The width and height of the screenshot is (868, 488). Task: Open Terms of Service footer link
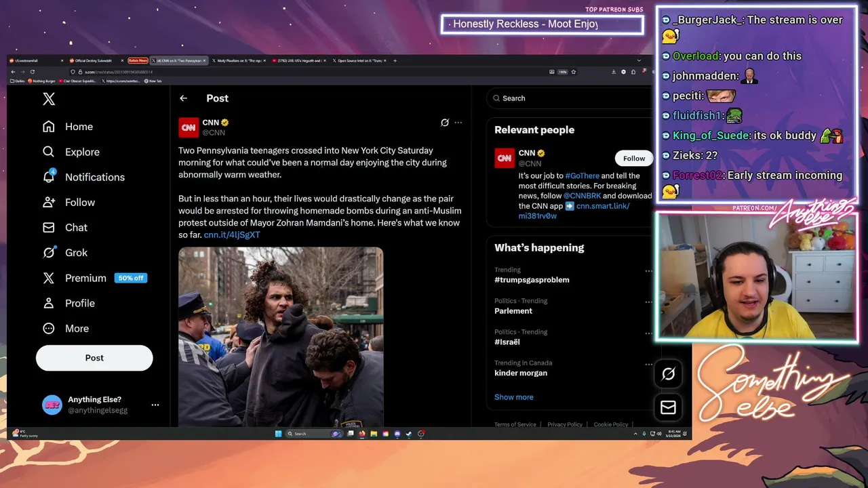[515, 424]
